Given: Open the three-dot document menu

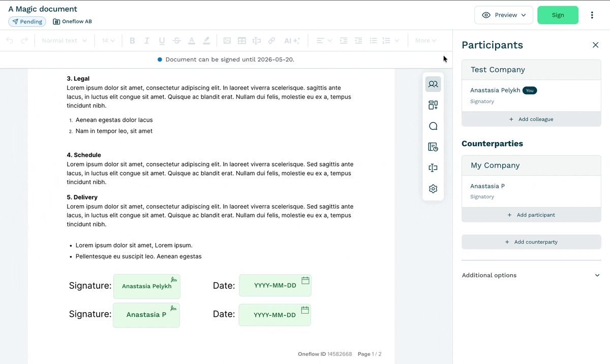Looking at the screenshot, I should coord(592,15).
